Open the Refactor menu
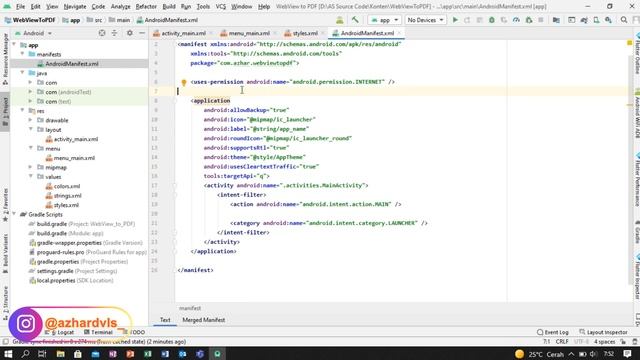The height and width of the screenshot is (360, 640). 146,7
